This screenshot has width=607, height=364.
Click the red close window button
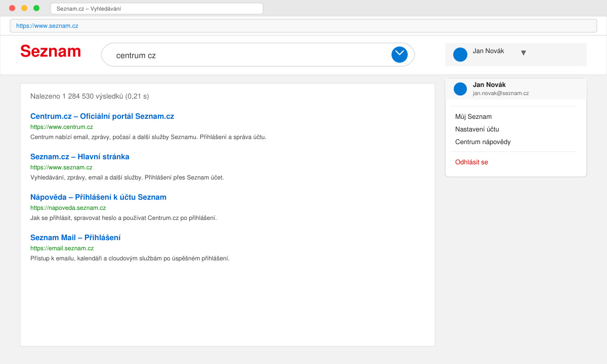tap(12, 8)
